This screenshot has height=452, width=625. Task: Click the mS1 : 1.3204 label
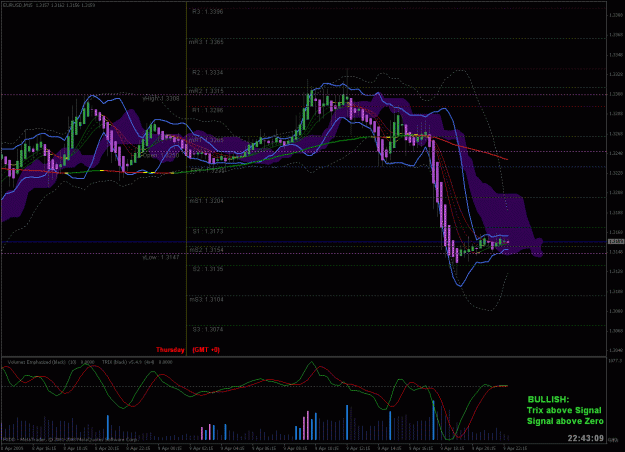tap(206, 201)
